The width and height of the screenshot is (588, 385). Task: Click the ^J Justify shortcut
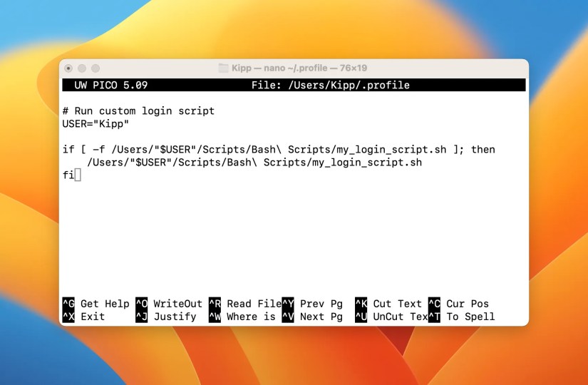(166, 317)
